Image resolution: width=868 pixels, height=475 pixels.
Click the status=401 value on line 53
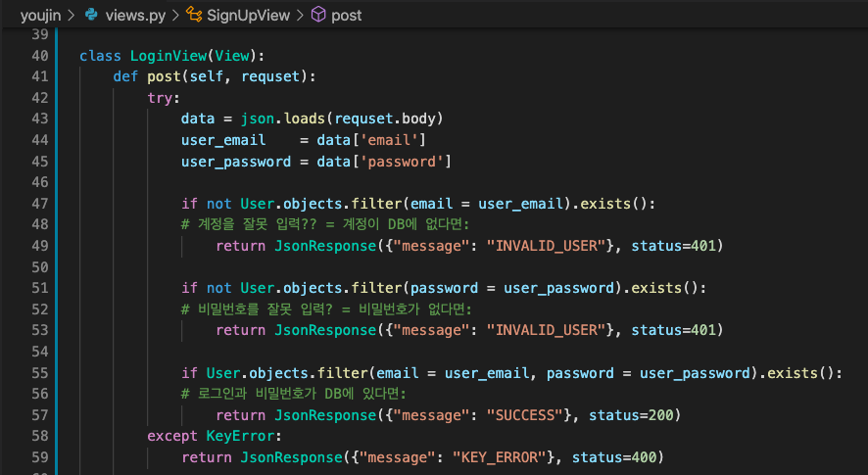pyautogui.click(x=673, y=330)
